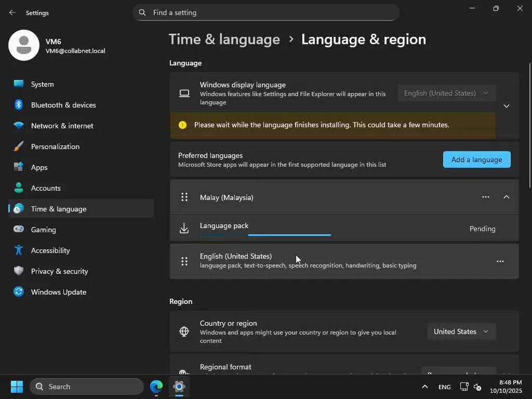Click the Pending status text

pyautogui.click(x=483, y=229)
